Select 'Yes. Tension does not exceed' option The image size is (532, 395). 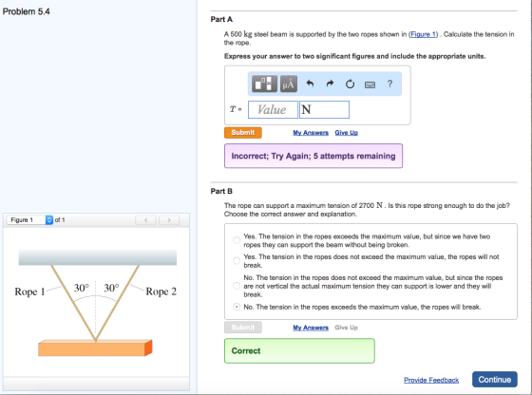[237, 261]
